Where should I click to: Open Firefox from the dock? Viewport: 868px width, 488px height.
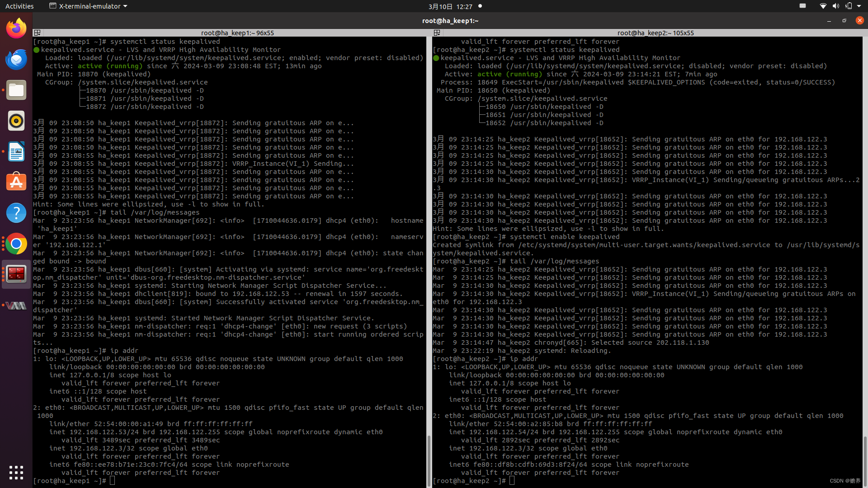(x=16, y=28)
